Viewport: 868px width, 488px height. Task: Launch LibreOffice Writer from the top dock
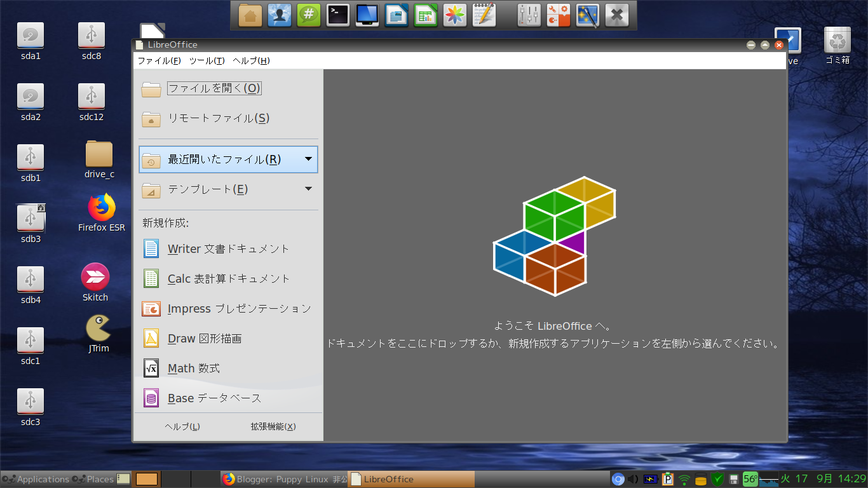397,15
